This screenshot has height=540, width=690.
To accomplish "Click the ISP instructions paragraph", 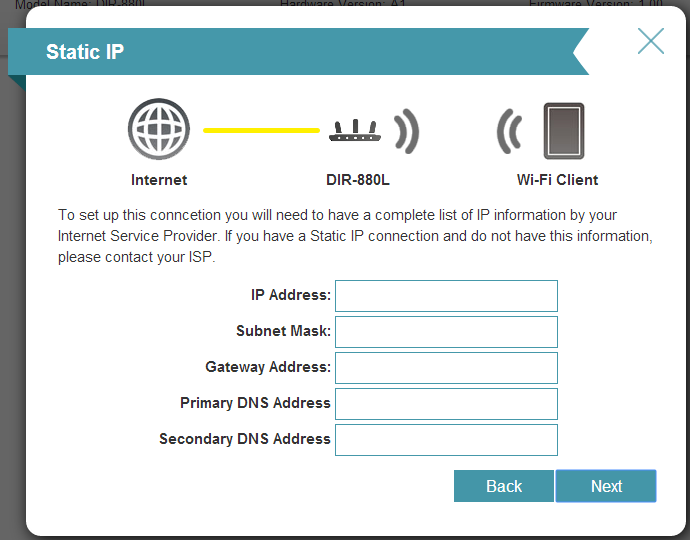I will tap(355, 236).
